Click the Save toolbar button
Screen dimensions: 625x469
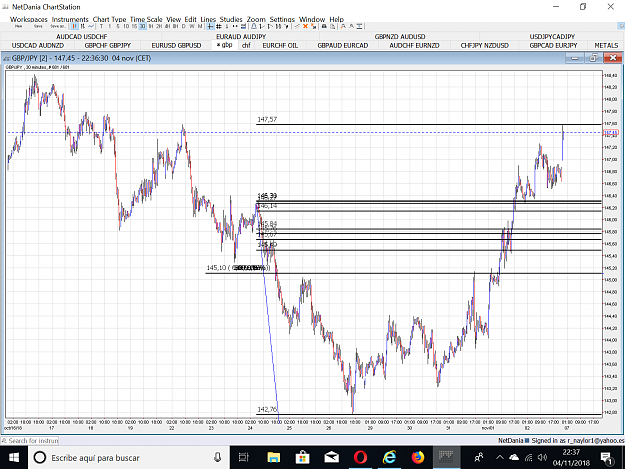coord(38,26)
